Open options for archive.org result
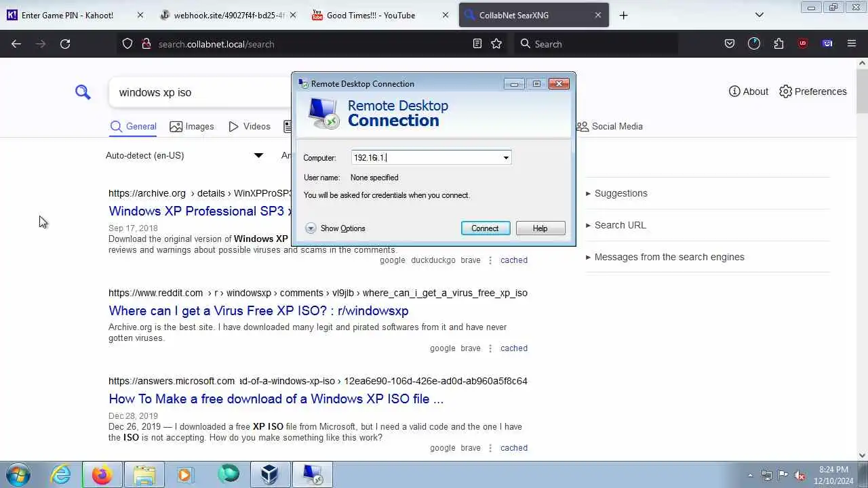 click(490, 260)
